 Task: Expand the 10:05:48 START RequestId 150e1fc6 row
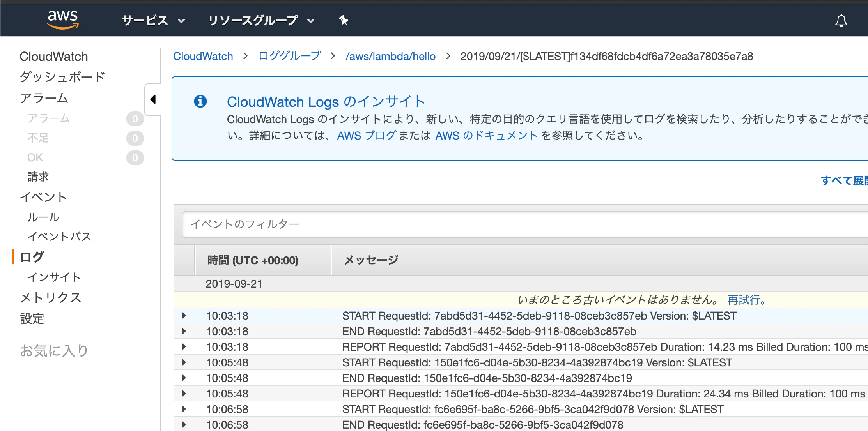184,362
